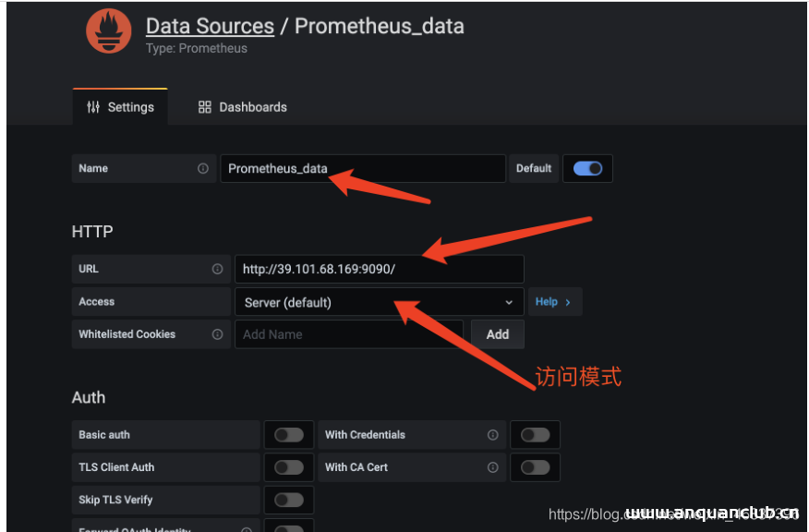The height and width of the screenshot is (532, 809).
Task: Click the sliders icon on Settings tab
Action: click(93, 107)
